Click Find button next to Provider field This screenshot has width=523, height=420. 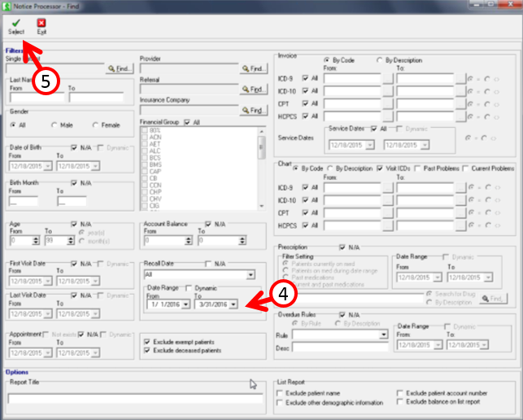point(253,69)
